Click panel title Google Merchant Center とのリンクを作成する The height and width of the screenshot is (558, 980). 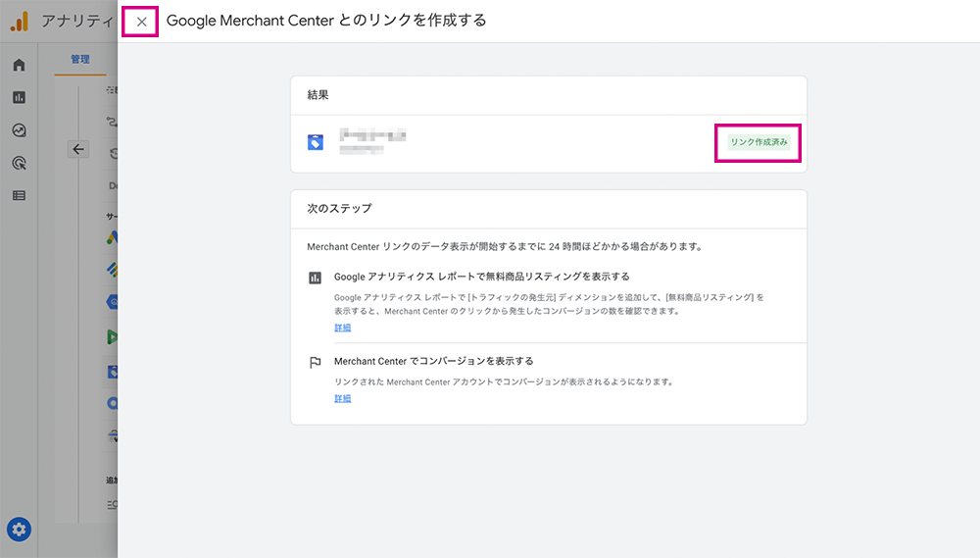326,21
